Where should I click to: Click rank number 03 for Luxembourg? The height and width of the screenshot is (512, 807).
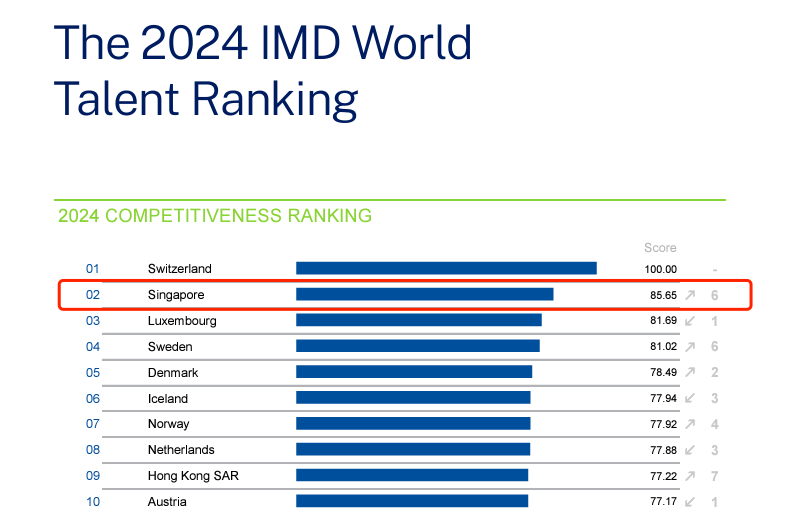pyautogui.click(x=93, y=321)
